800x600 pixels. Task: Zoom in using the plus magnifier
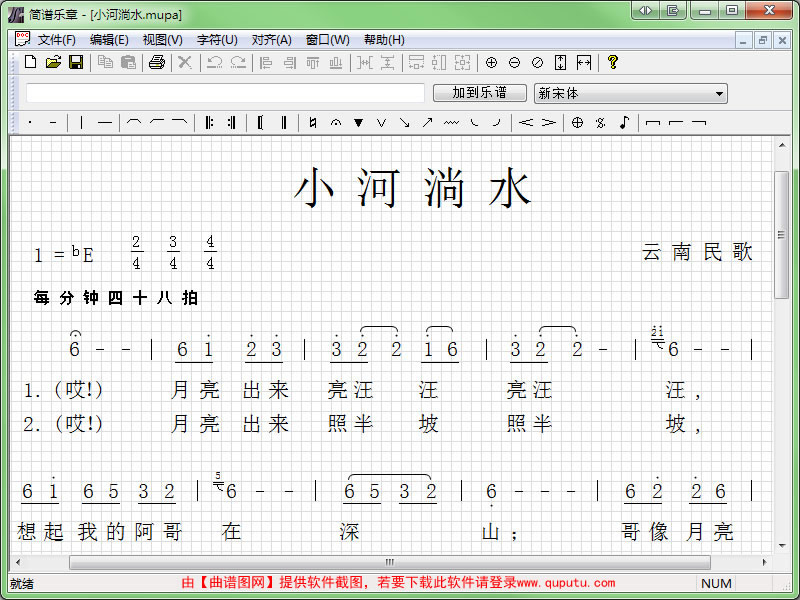coord(491,62)
